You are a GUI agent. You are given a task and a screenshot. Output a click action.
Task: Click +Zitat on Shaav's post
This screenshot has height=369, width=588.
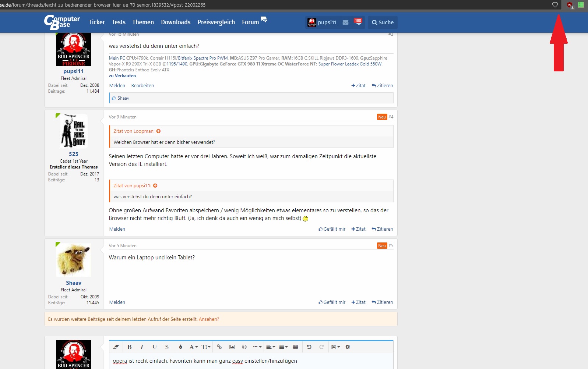pyautogui.click(x=358, y=302)
